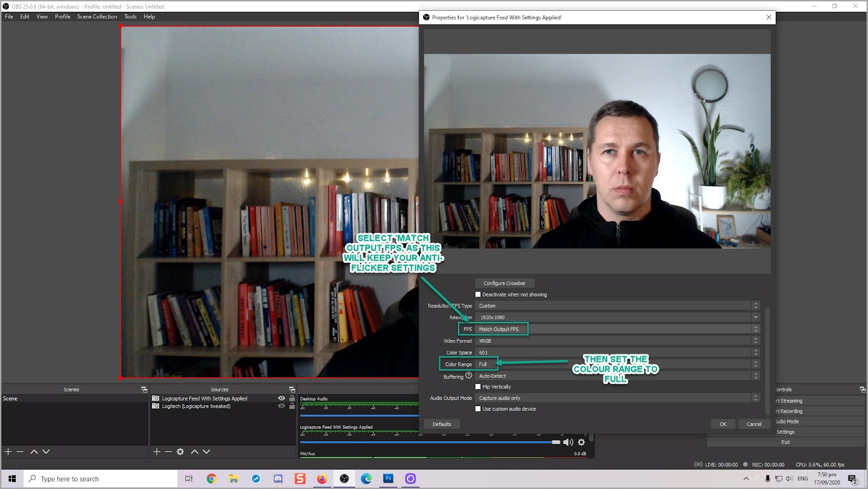Click the Windows search box
This screenshot has width=868, height=489.
pyautogui.click(x=100, y=479)
